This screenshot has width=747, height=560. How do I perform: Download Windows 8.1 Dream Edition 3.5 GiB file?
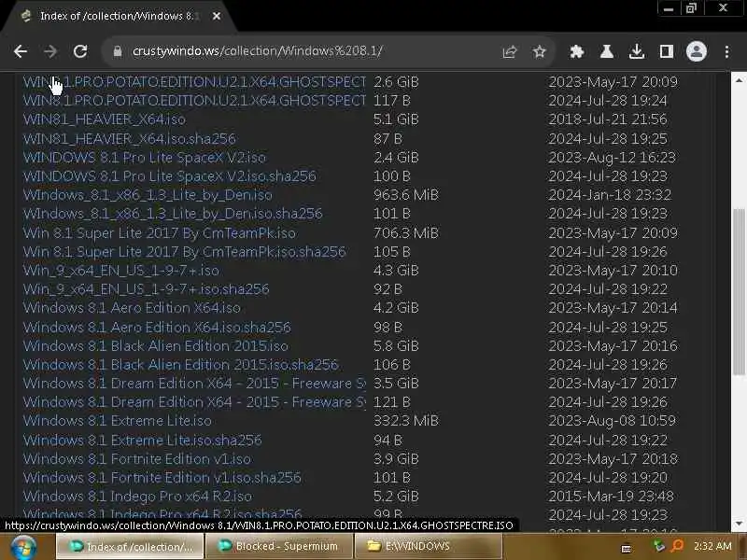pyautogui.click(x=194, y=383)
